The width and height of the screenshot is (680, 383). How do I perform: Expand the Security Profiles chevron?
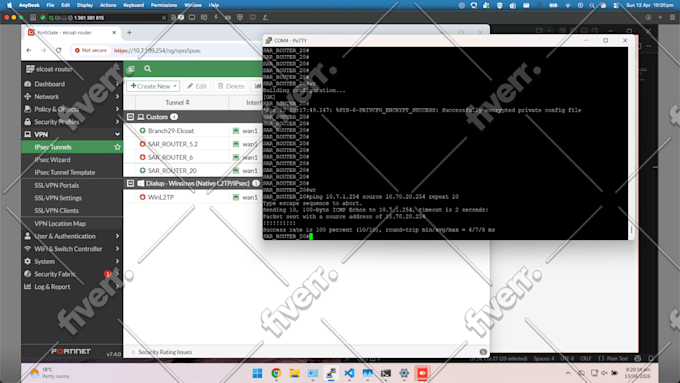118,121
